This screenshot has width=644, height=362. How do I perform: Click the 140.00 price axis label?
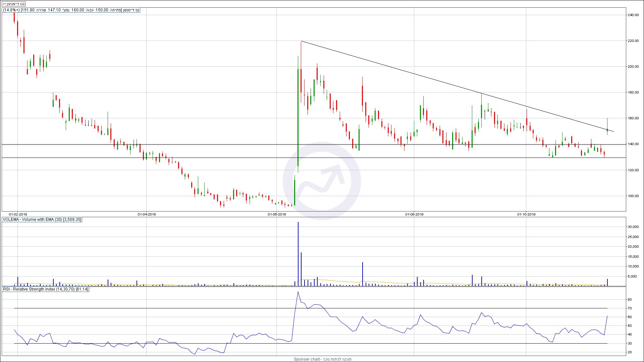(x=633, y=144)
